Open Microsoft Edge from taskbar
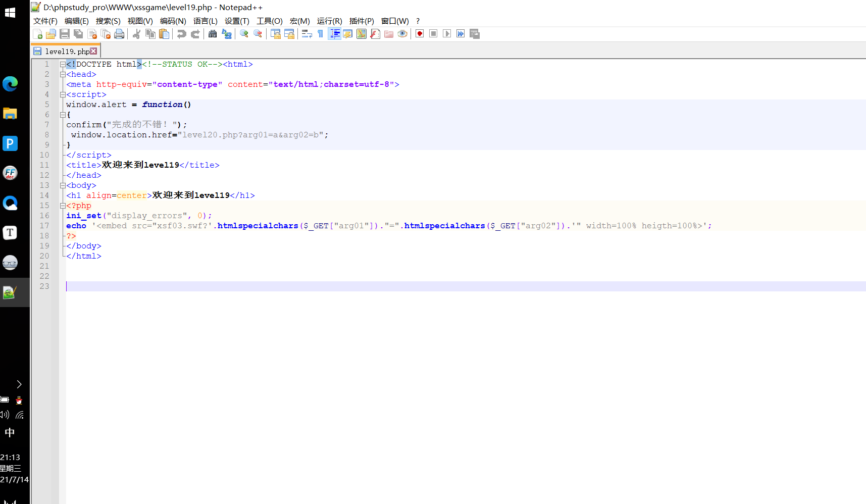The height and width of the screenshot is (504, 866). tap(10, 84)
